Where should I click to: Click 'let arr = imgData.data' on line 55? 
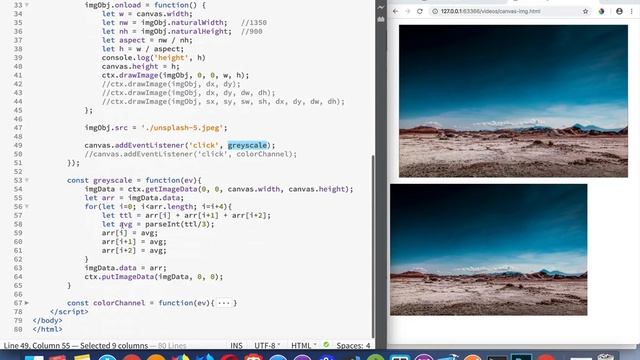(134, 198)
